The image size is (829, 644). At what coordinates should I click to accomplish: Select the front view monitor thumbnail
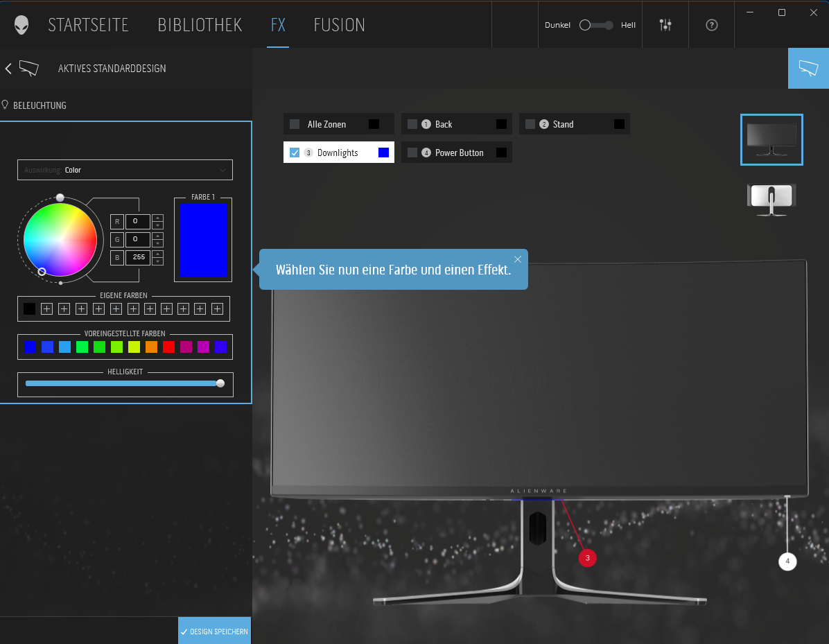(x=771, y=139)
